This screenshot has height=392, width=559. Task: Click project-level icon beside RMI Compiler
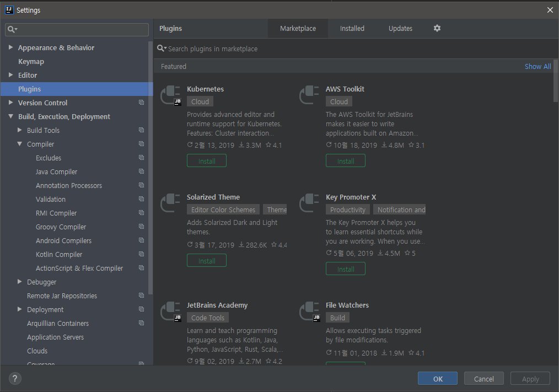coord(141,213)
